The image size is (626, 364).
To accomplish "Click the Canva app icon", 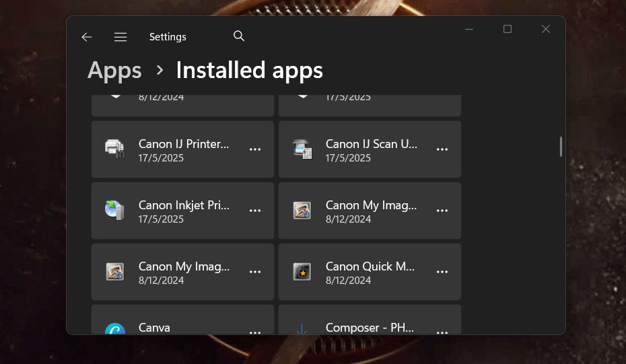I will pos(114,330).
